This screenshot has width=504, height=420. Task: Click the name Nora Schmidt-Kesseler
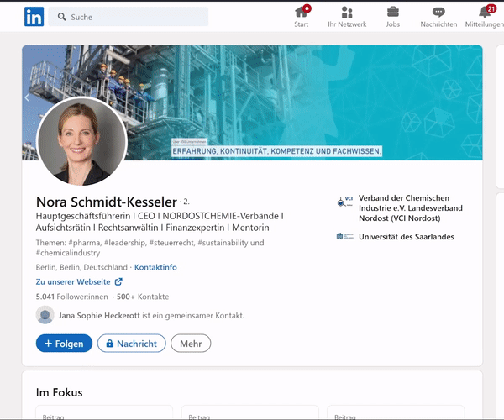(107, 202)
